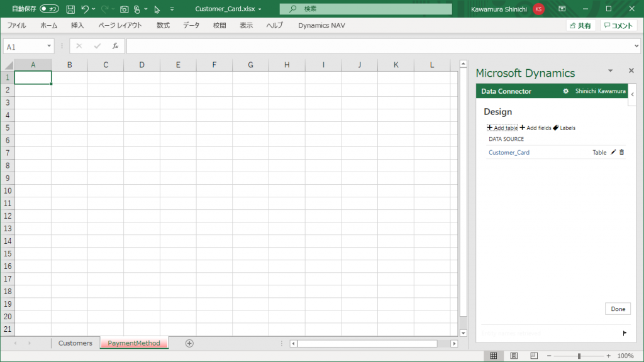The height and width of the screenshot is (362, 644).
Task: Switch to the Customers sheet tab
Action: tap(75, 343)
